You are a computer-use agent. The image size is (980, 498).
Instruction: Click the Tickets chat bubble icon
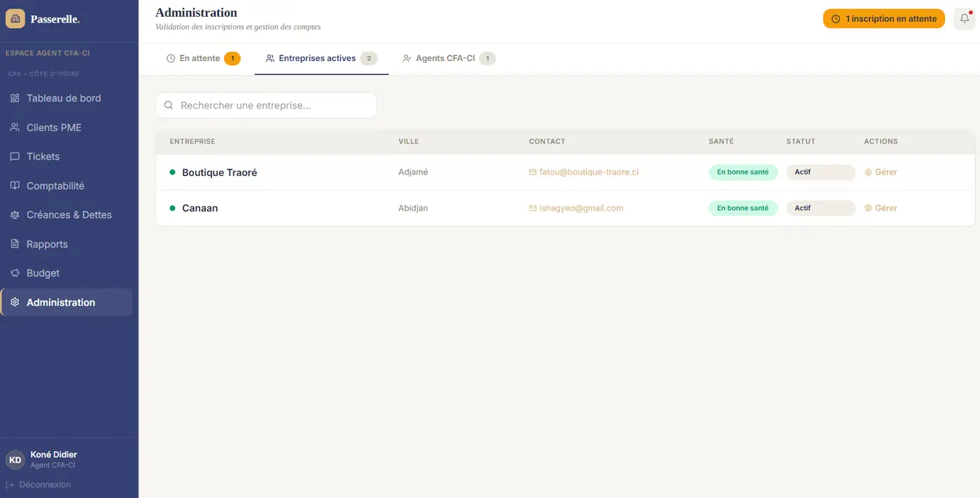[x=15, y=156]
